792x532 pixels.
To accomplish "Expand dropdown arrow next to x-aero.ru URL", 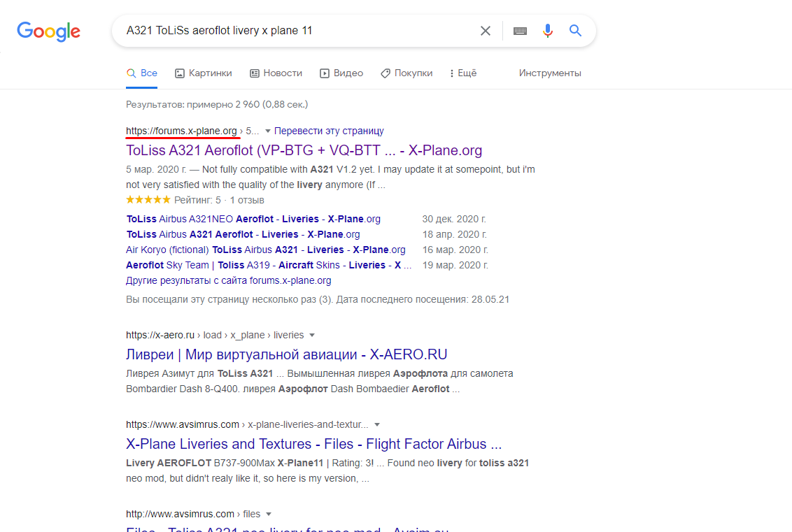I will point(312,335).
